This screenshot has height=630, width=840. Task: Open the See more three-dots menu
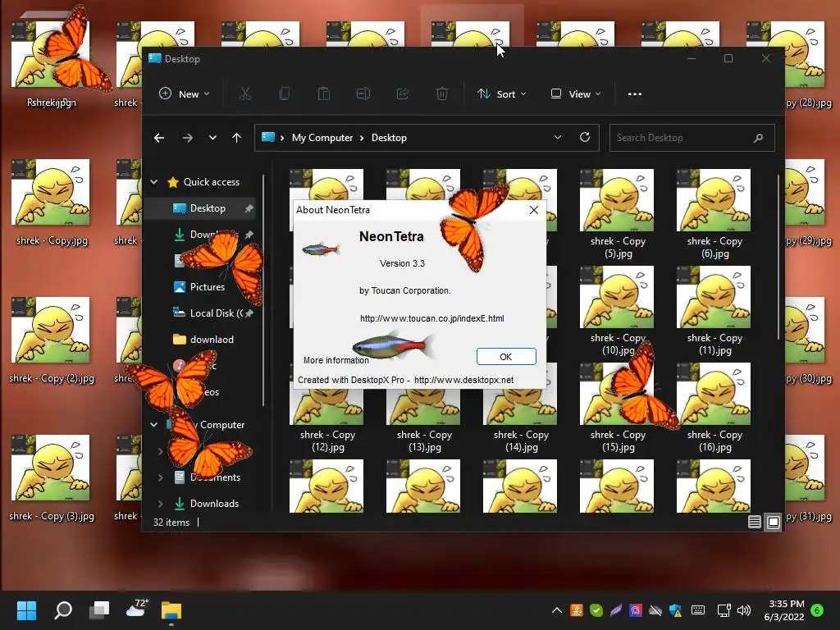pyautogui.click(x=635, y=94)
